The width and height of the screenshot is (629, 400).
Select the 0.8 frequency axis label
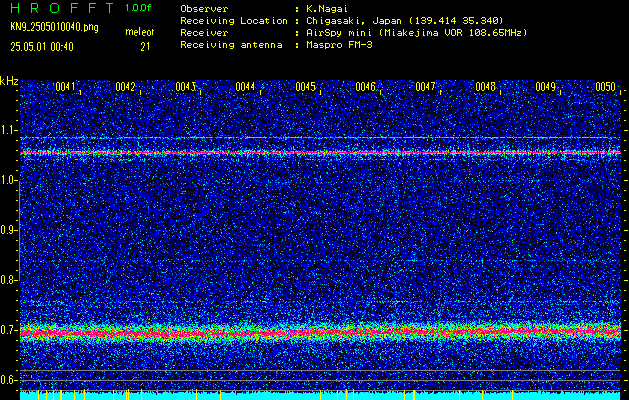point(7,280)
